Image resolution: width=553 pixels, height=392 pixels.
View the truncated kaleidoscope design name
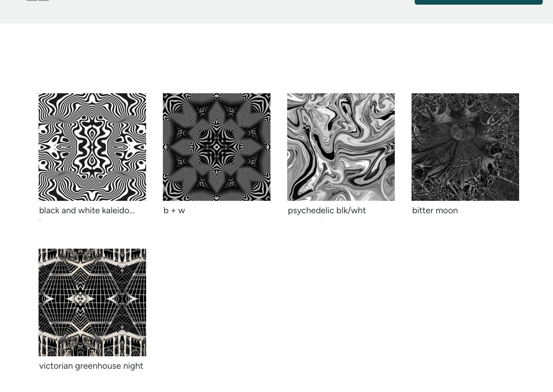click(x=87, y=210)
